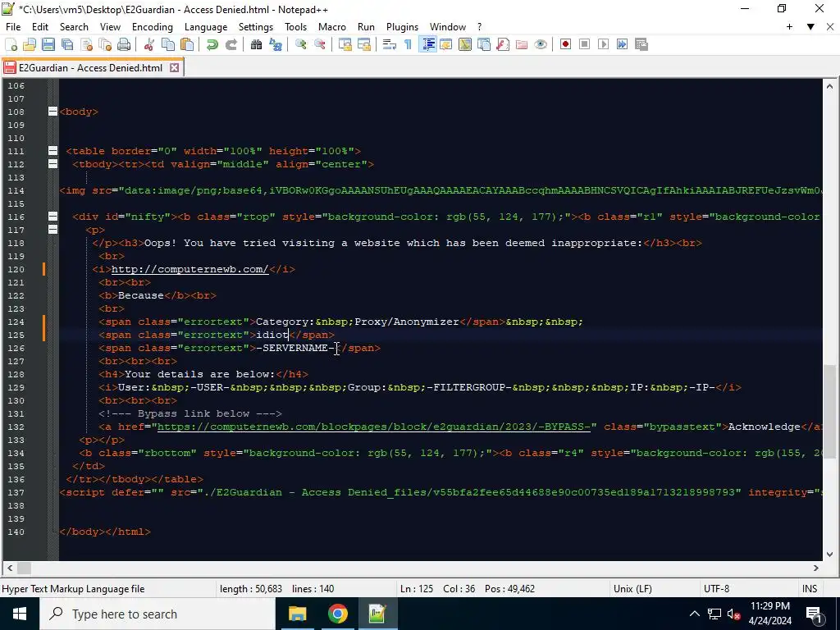Open Find with the binoculars icon

coord(256,44)
